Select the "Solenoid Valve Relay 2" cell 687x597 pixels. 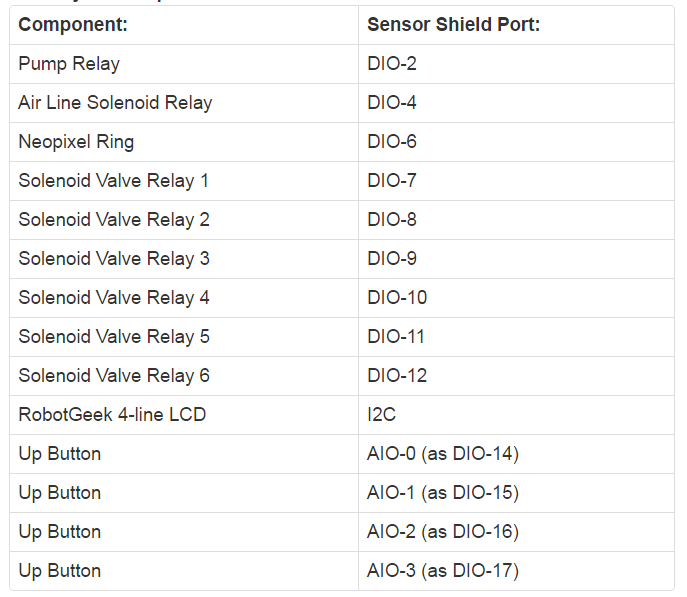click(x=113, y=220)
